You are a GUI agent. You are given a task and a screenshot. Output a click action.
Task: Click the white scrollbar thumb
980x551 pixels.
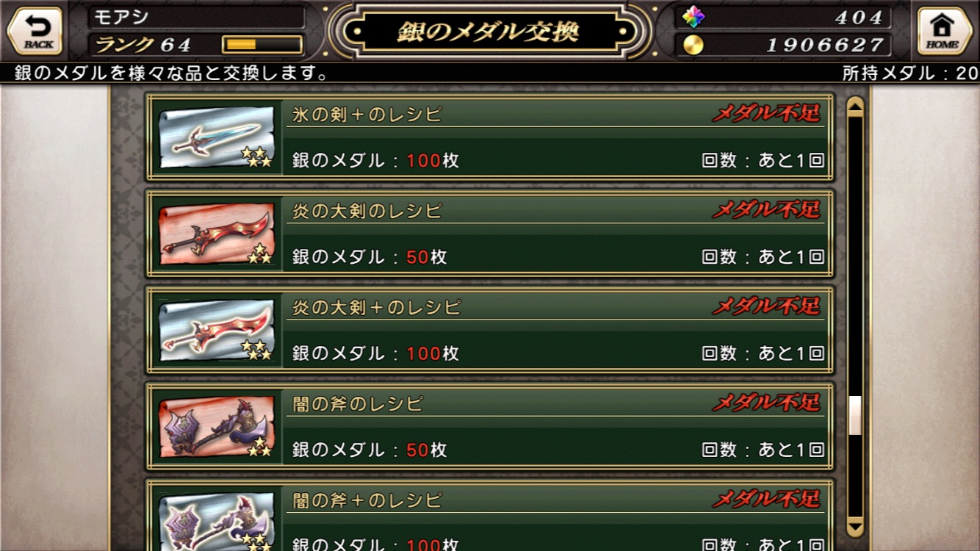pos(854,415)
